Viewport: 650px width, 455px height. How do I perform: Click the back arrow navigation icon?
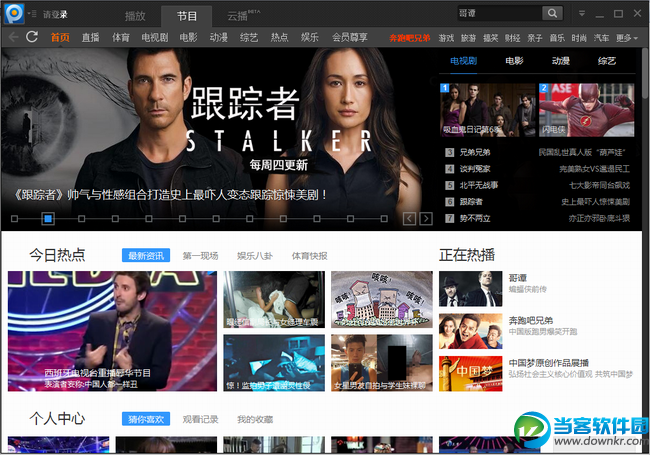[x=13, y=37]
